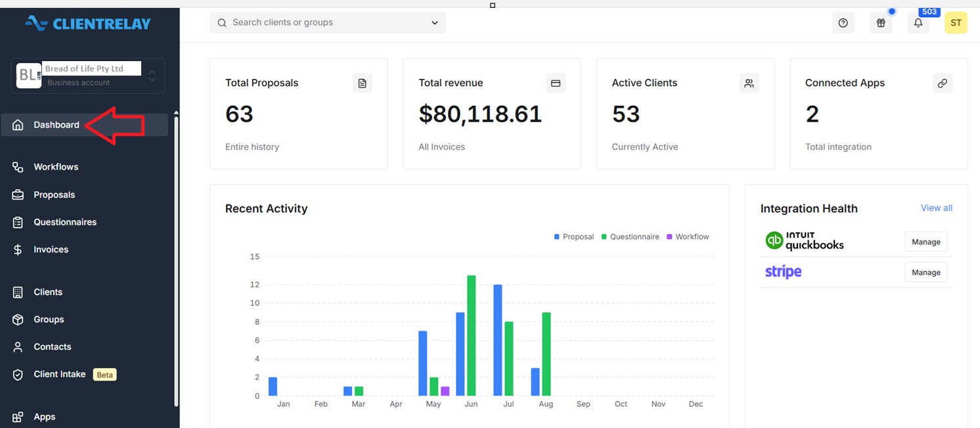The image size is (980, 428).
Task: Toggle Proposal series in chart legend
Action: 574,237
